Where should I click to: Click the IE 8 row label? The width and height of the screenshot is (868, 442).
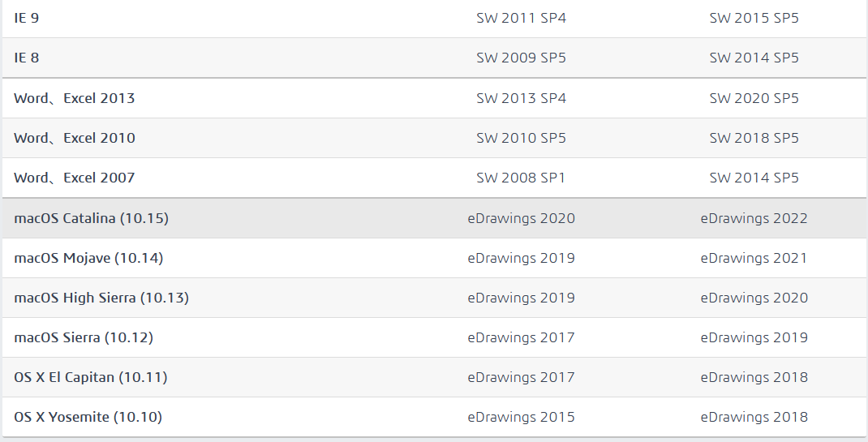click(27, 58)
